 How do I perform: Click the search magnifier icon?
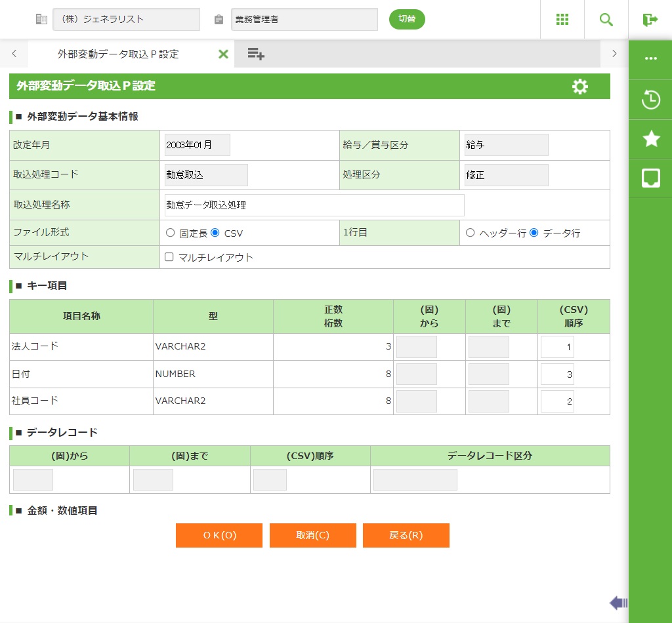(606, 20)
